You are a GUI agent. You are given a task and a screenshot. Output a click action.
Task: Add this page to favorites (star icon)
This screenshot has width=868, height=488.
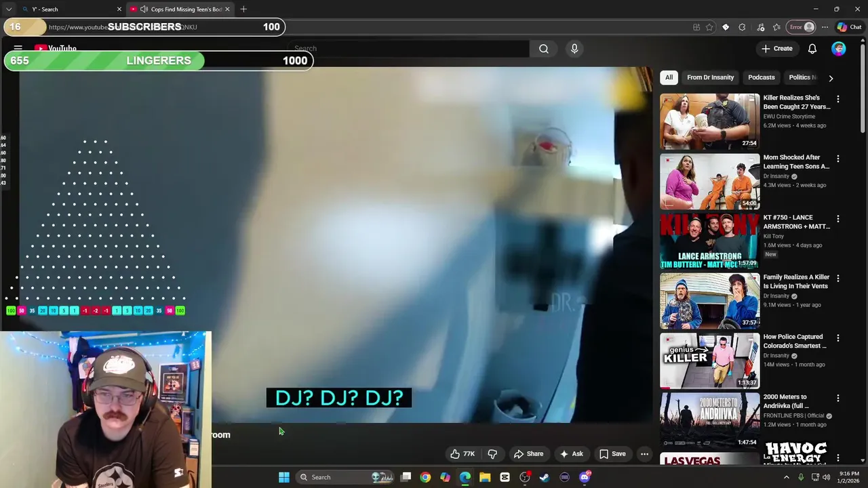(709, 27)
